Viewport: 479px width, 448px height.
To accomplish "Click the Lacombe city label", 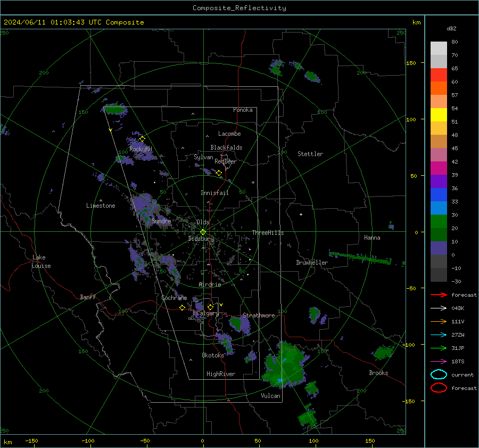I will [229, 134].
